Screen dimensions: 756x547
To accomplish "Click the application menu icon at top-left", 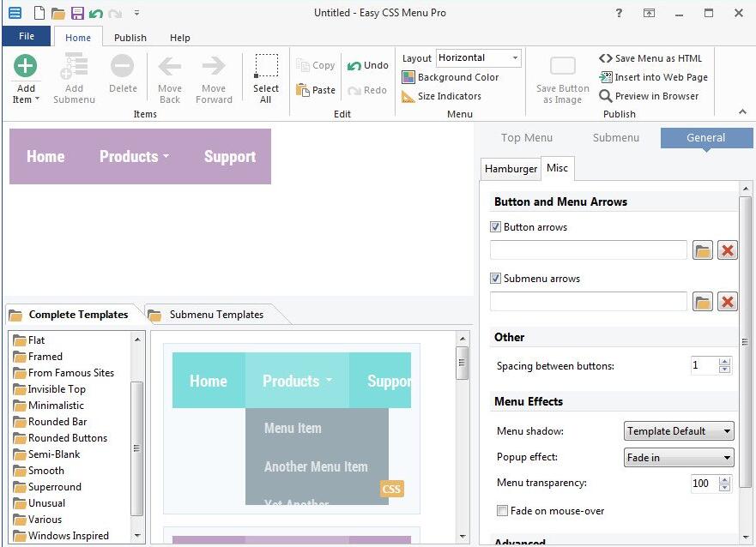I will [15, 13].
